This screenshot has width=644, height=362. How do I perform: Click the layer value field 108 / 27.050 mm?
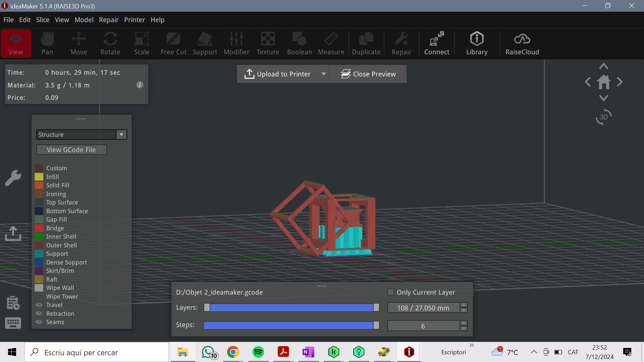point(423,308)
